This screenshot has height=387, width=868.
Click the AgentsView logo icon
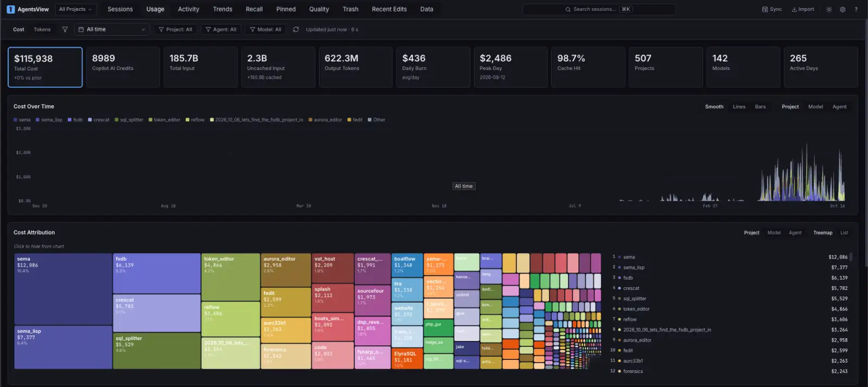pos(10,9)
